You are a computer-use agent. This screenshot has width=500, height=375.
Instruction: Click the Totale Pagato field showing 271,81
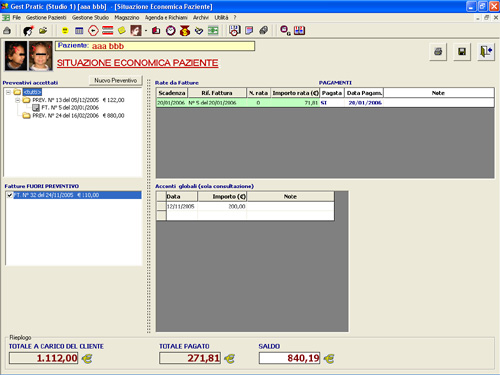click(x=190, y=358)
